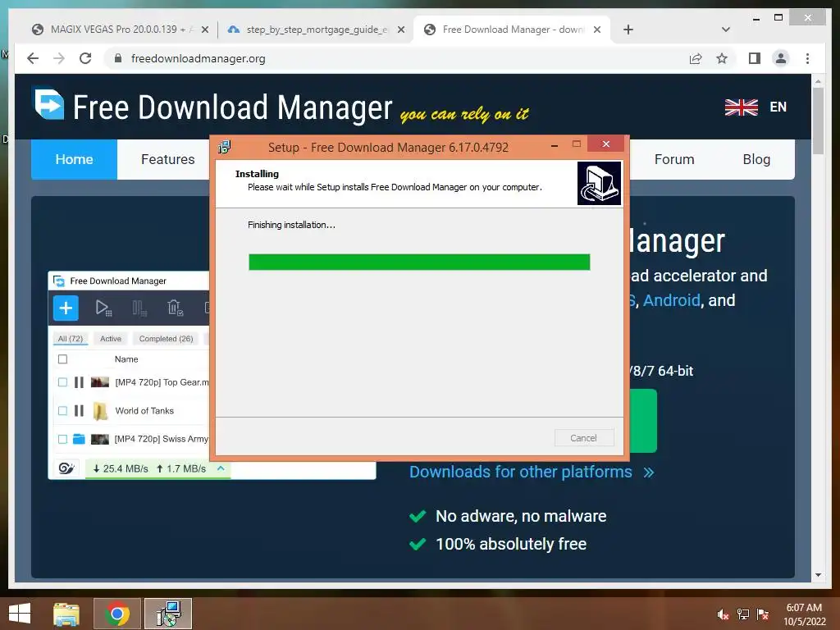Click the network tray icon
This screenshot has width=840, height=630.
(743, 614)
